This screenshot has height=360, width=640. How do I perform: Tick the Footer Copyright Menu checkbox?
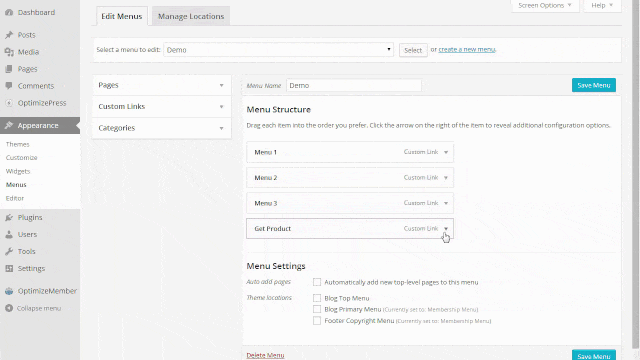pos(317,321)
